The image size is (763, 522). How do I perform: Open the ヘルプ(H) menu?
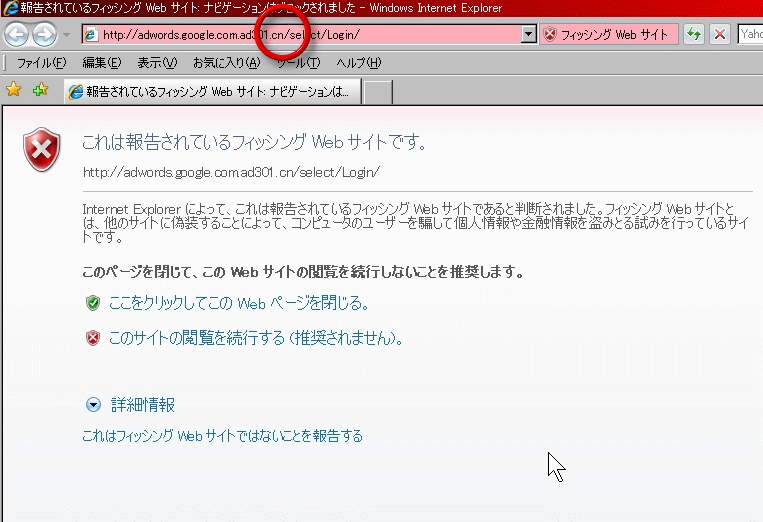(359, 63)
